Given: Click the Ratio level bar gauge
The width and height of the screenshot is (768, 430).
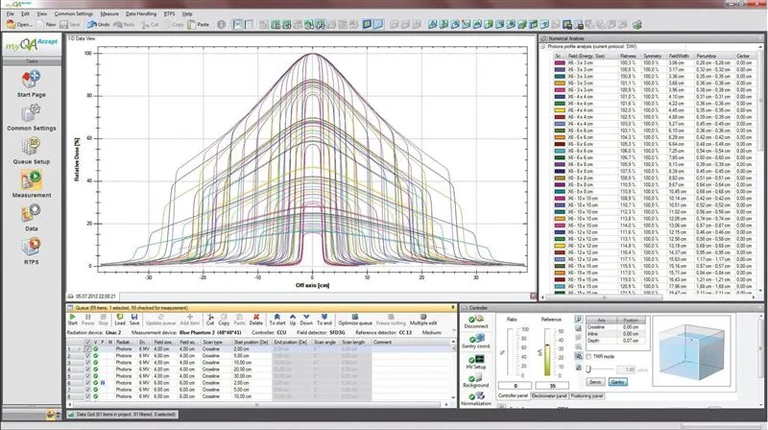Looking at the screenshot, I should 512,352.
